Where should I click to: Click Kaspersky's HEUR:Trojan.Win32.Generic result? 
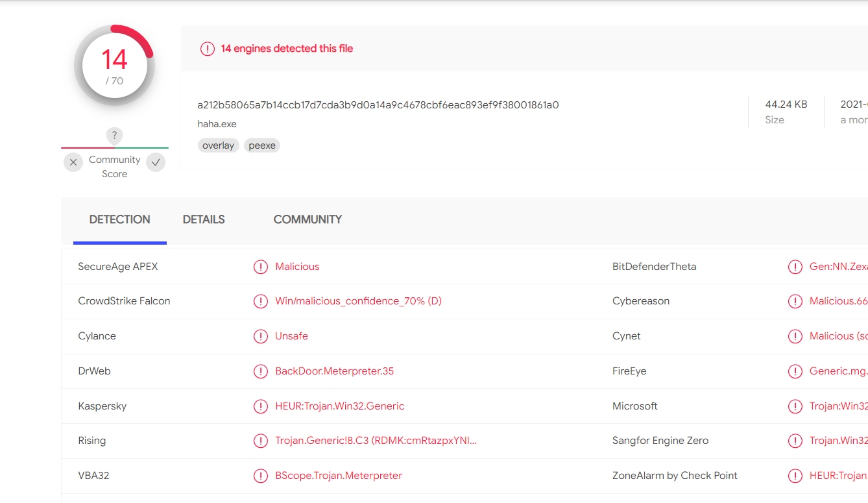point(339,406)
